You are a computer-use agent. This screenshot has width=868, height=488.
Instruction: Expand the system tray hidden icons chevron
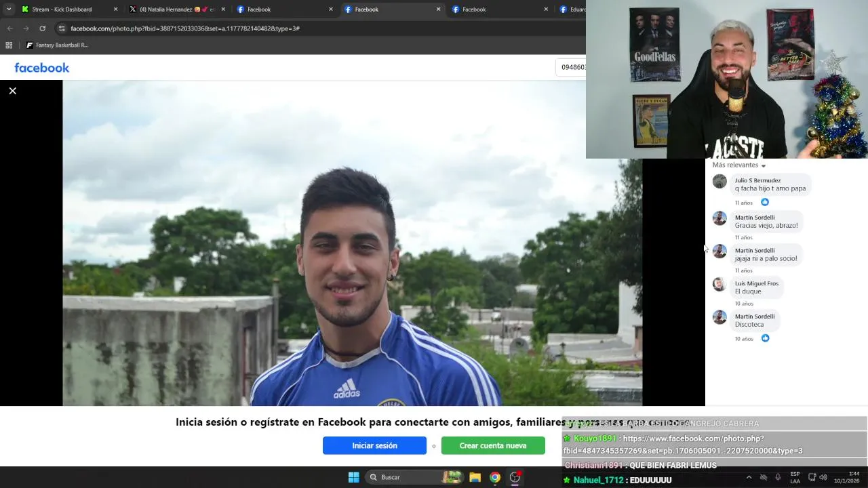(x=749, y=477)
